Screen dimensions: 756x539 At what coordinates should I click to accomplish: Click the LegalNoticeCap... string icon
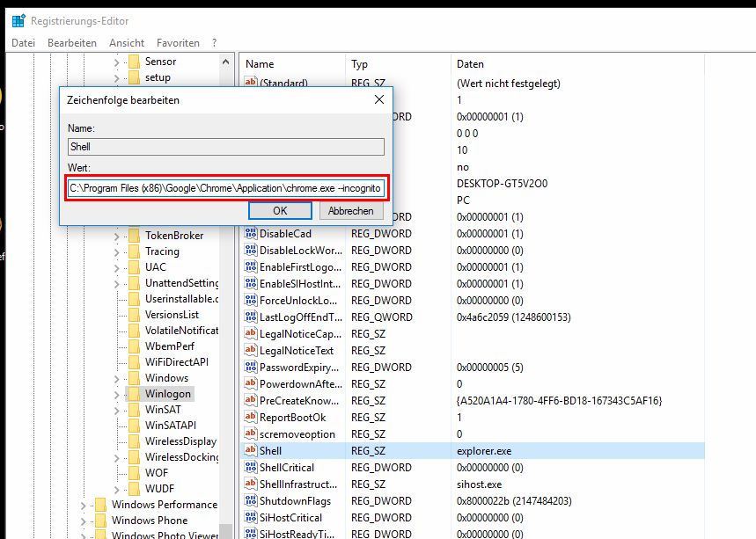tap(250, 333)
